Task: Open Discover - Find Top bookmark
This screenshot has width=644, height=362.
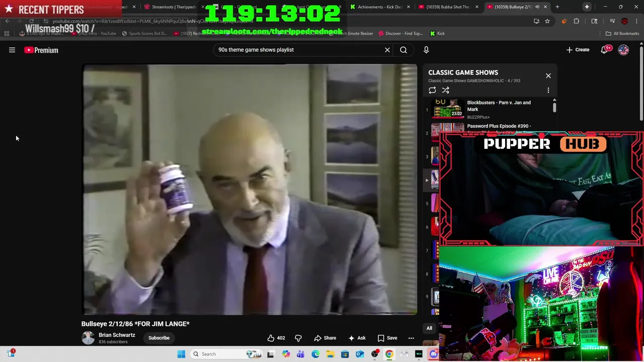Action: point(400,34)
